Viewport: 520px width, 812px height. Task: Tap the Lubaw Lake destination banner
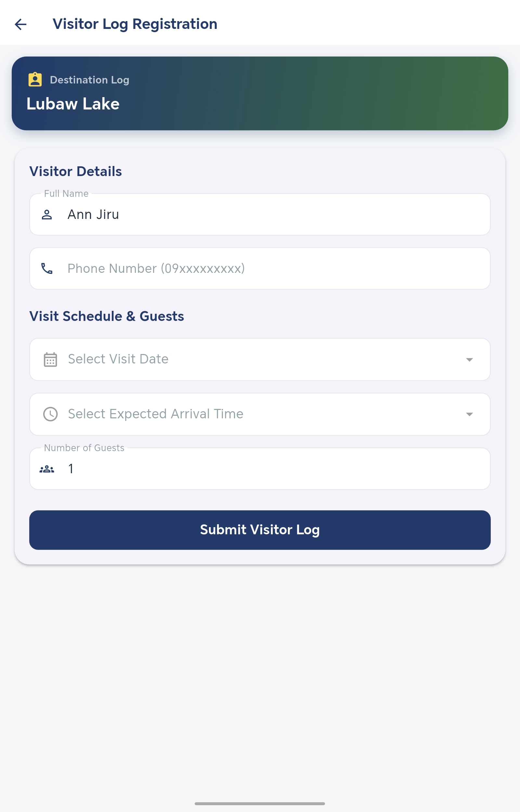click(260, 94)
